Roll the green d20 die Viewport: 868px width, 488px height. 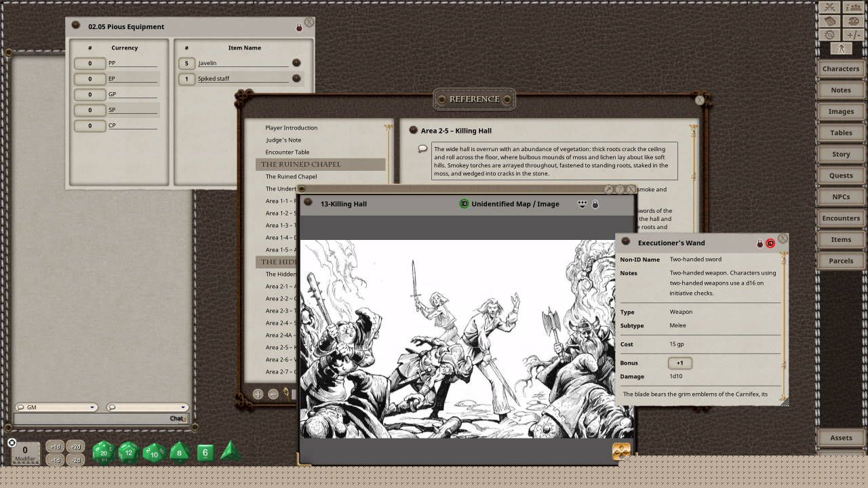[103, 451]
